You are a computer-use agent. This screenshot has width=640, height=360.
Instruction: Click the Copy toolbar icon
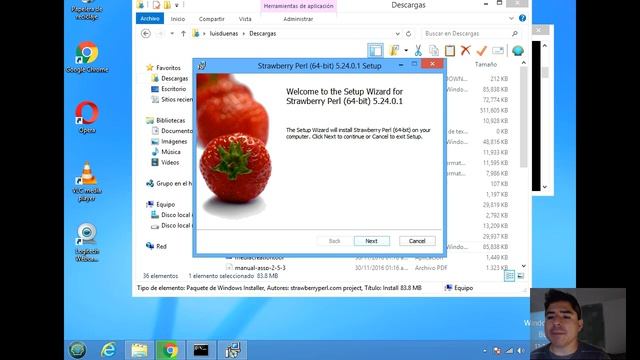(434, 51)
